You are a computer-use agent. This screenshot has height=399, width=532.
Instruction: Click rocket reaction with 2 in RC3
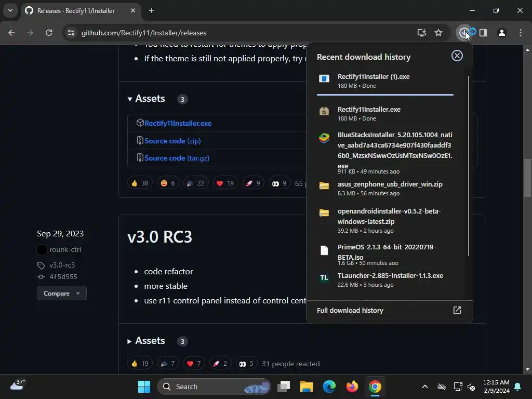coord(220,363)
